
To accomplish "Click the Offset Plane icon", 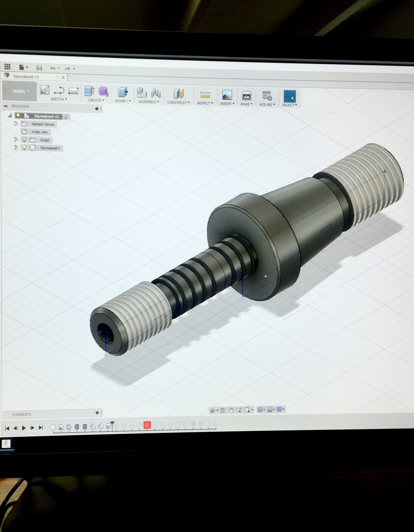I will pyautogui.click(x=179, y=94).
